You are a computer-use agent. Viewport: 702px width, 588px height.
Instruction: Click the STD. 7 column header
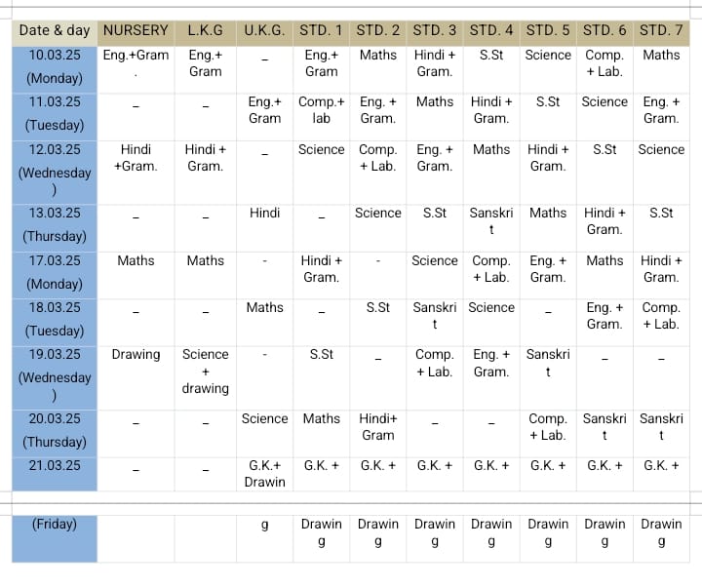tap(661, 31)
